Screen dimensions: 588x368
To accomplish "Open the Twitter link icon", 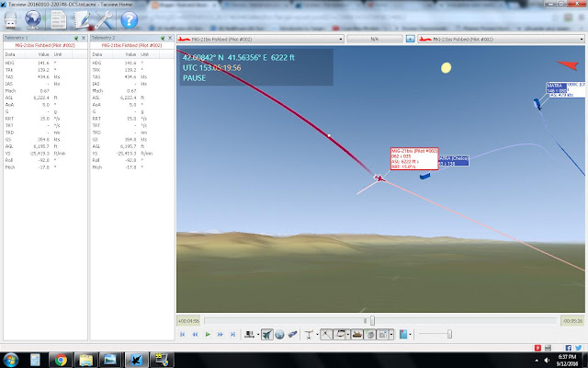I will [x=578, y=348].
